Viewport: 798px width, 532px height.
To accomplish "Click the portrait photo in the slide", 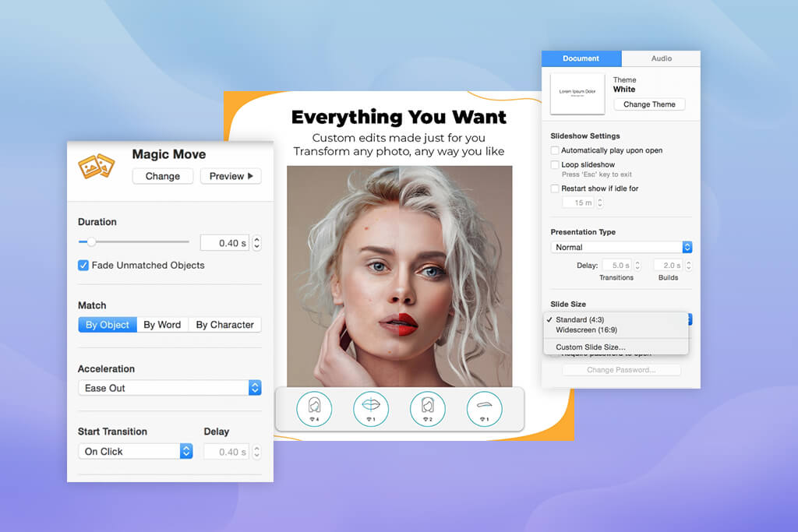I will pyautogui.click(x=400, y=277).
